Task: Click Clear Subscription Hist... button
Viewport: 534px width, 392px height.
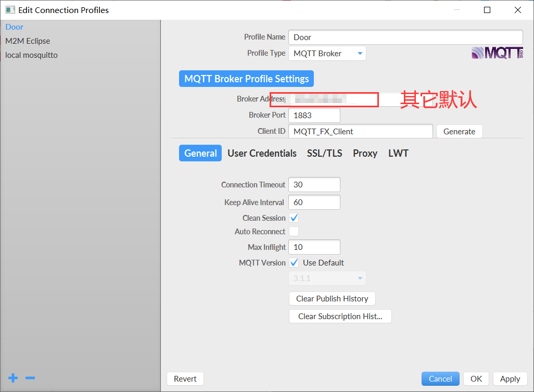Action: [340, 316]
